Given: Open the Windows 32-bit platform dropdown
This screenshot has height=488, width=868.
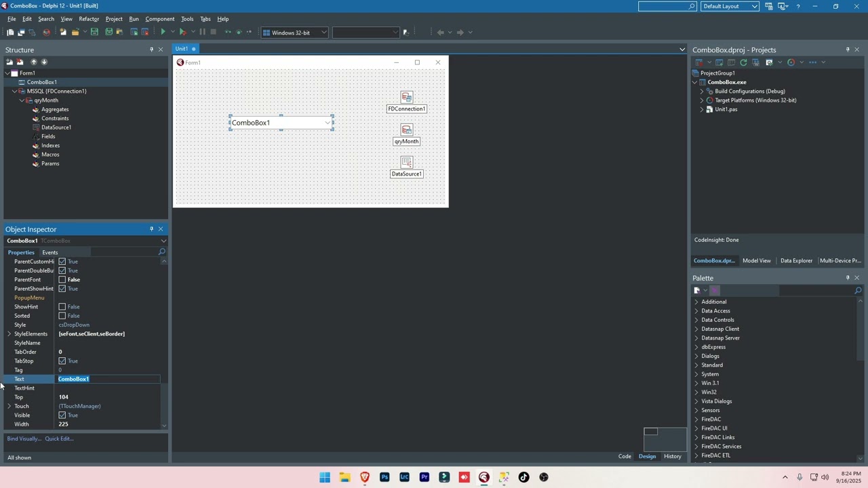Looking at the screenshot, I should point(323,33).
